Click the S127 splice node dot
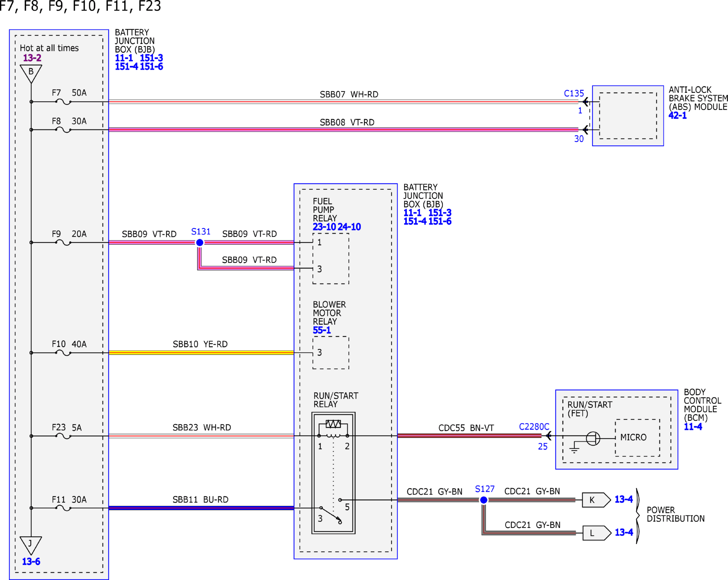The height and width of the screenshot is (580, 728). [484, 500]
